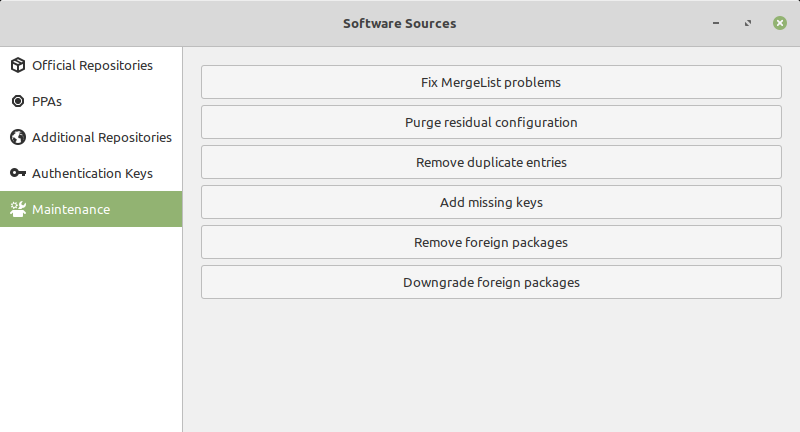Screen dimensions: 800x432
Task: Click Downgrade foreign packages button
Action: click(x=491, y=282)
